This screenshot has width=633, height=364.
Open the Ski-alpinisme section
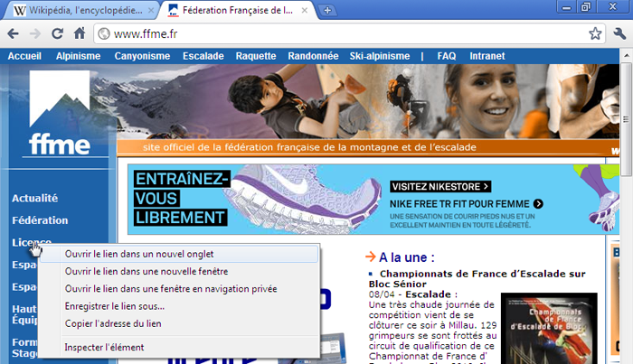(380, 56)
